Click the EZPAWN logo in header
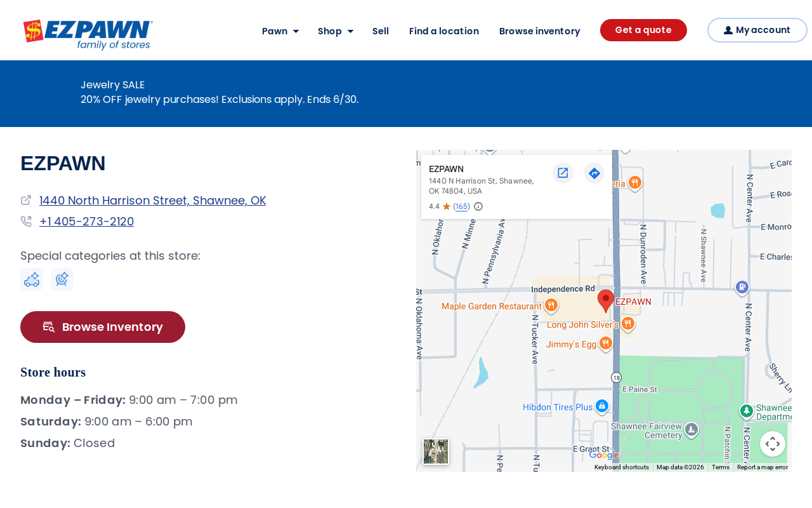Image resolution: width=812 pixels, height=508 pixels. click(88, 34)
